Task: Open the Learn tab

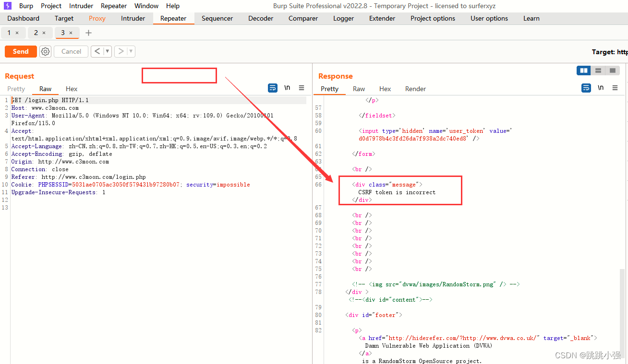Action: (531, 18)
